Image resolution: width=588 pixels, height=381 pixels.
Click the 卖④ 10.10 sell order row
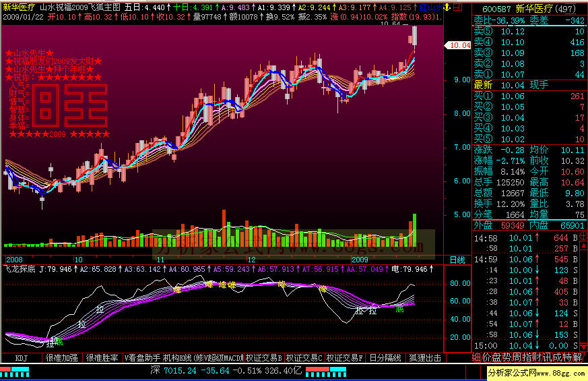pyautogui.click(x=529, y=42)
